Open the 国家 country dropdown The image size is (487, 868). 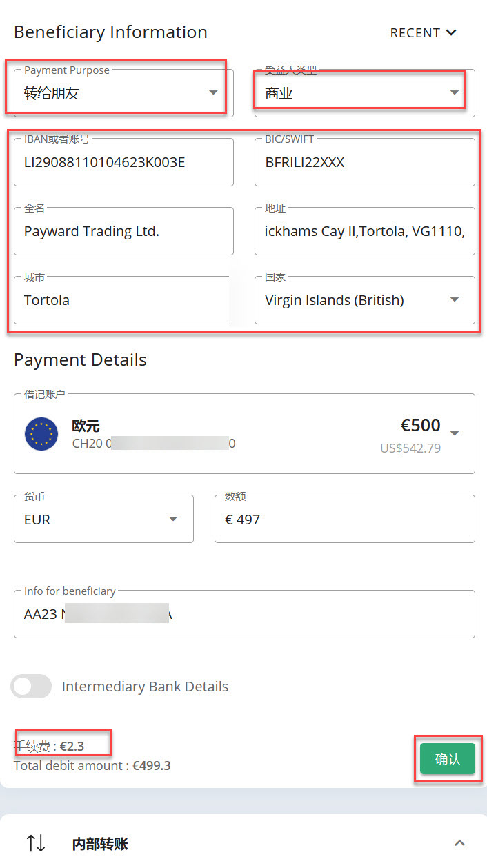365,300
